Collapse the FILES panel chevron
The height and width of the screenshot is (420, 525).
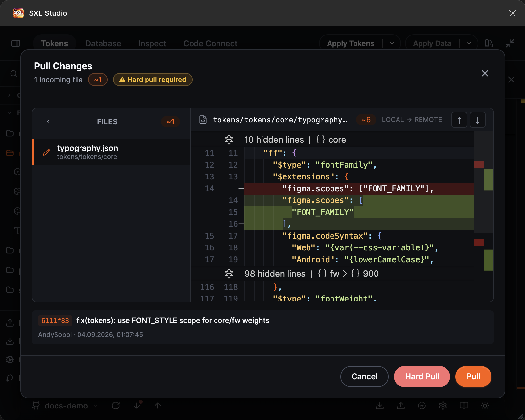[48, 122]
